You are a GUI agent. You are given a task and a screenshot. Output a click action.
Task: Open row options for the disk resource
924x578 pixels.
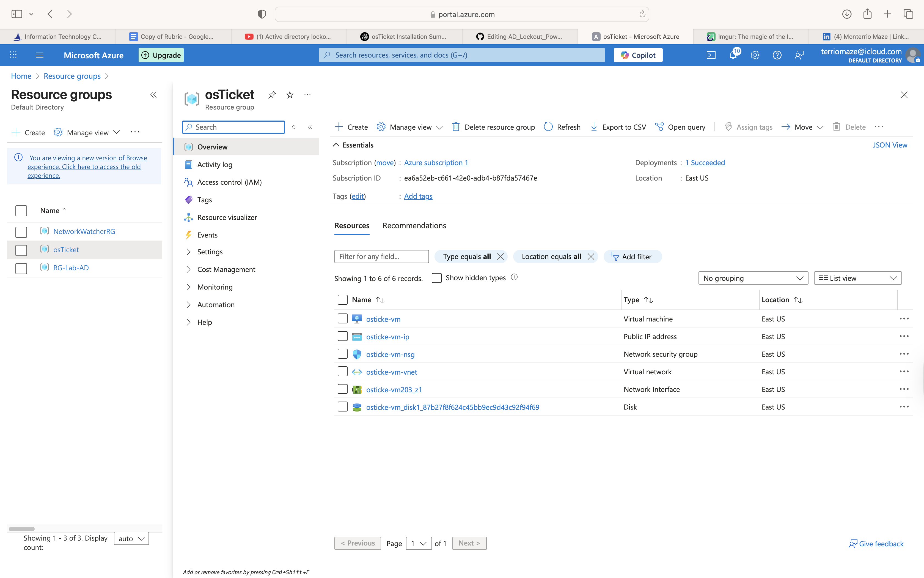click(904, 406)
